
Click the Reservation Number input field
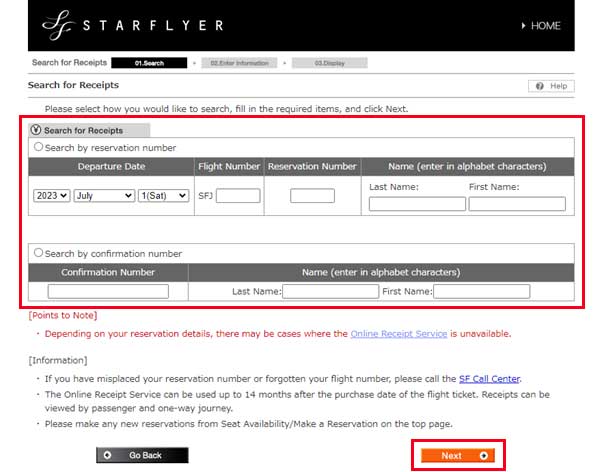click(312, 196)
